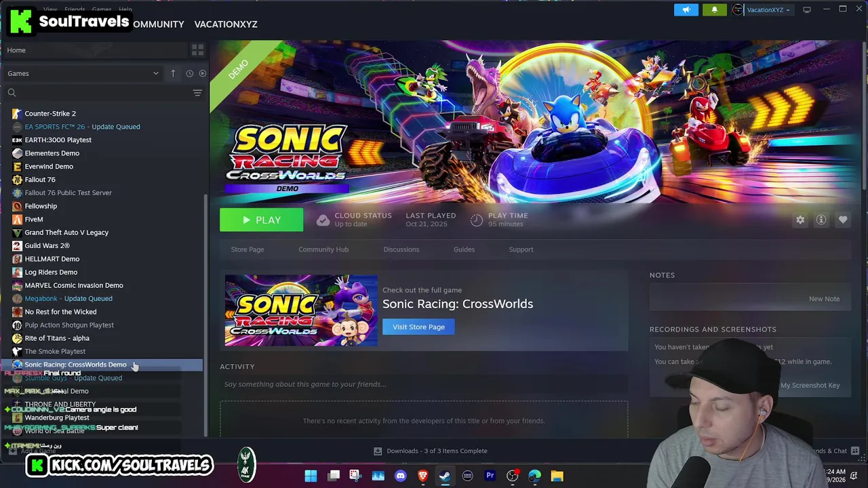Click the library search magnifier icon
Screen dimensions: 868x488
coord(12,92)
